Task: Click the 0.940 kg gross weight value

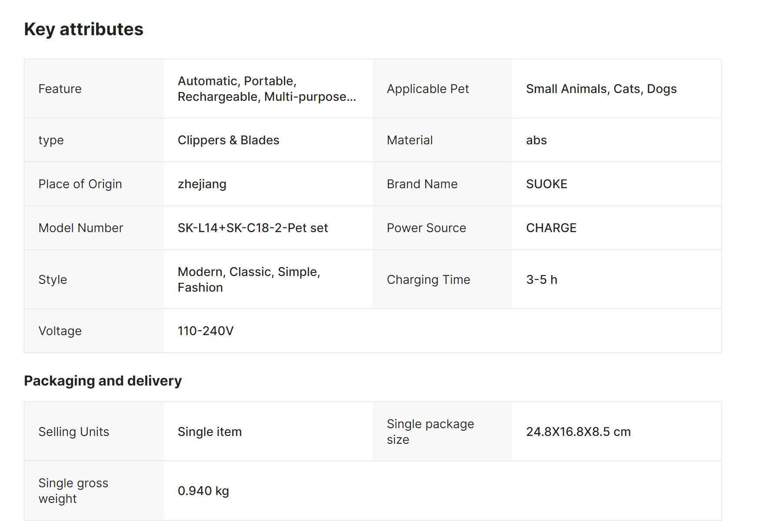Action: (x=203, y=491)
